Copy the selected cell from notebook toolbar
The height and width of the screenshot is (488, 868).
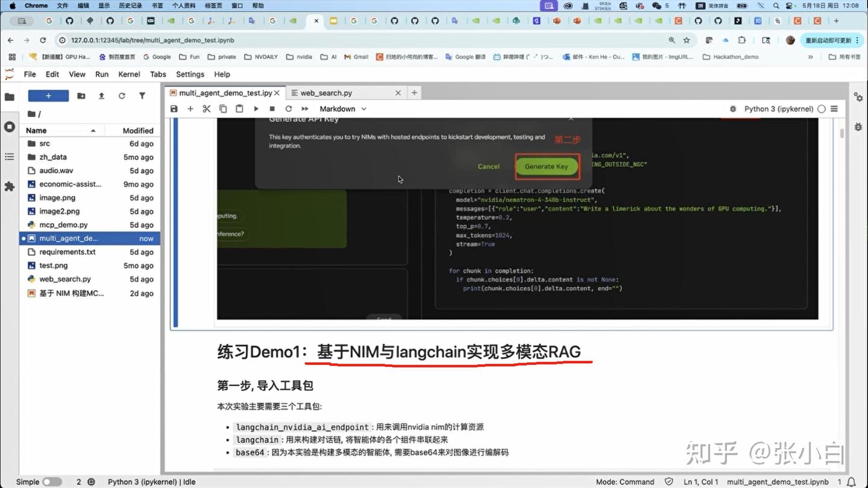tap(223, 109)
